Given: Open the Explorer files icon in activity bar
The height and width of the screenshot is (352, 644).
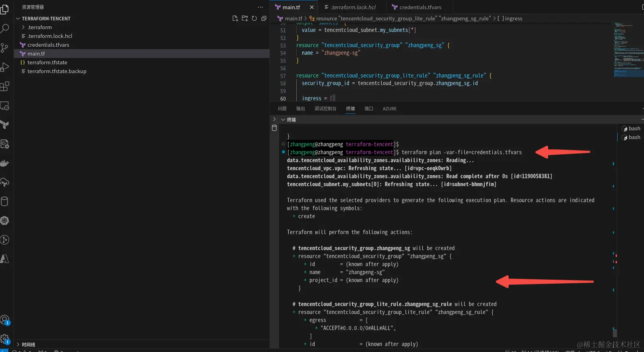Looking at the screenshot, I should 4,9.
